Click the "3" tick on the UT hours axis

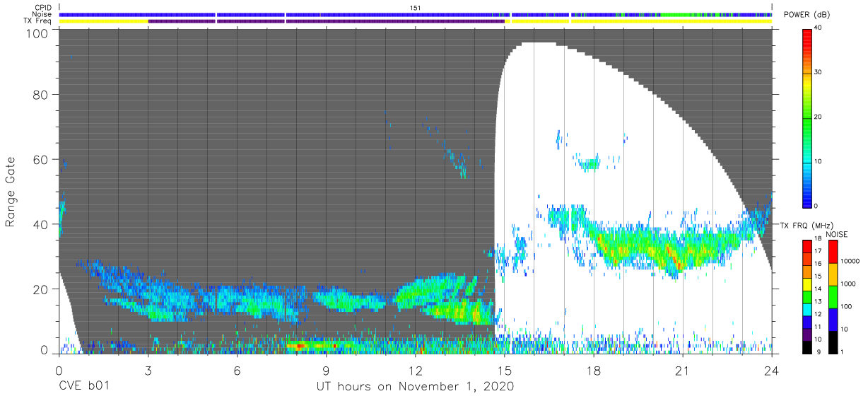[x=148, y=370]
